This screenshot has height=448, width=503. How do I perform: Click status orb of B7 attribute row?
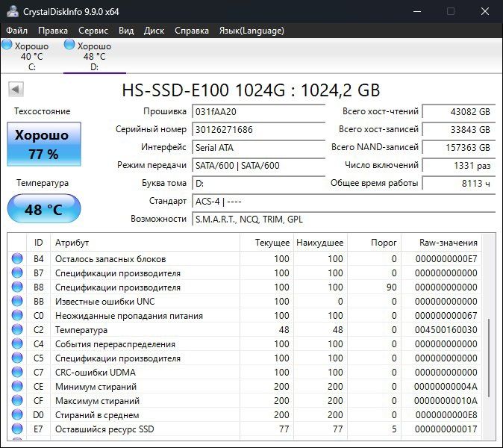click(x=17, y=273)
